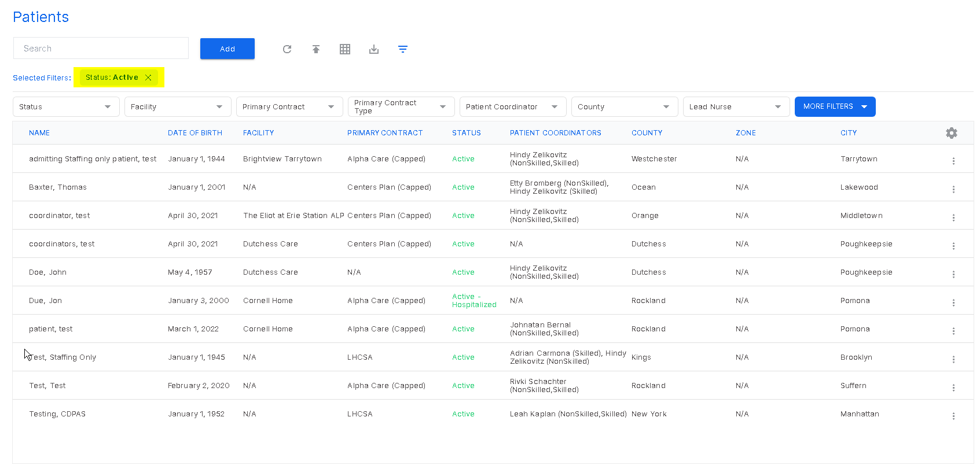Viewport: 980px width, 476px height.
Task: Select patient name Baxter, Thomas
Action: pyautogui.click(x=58, y=187)
